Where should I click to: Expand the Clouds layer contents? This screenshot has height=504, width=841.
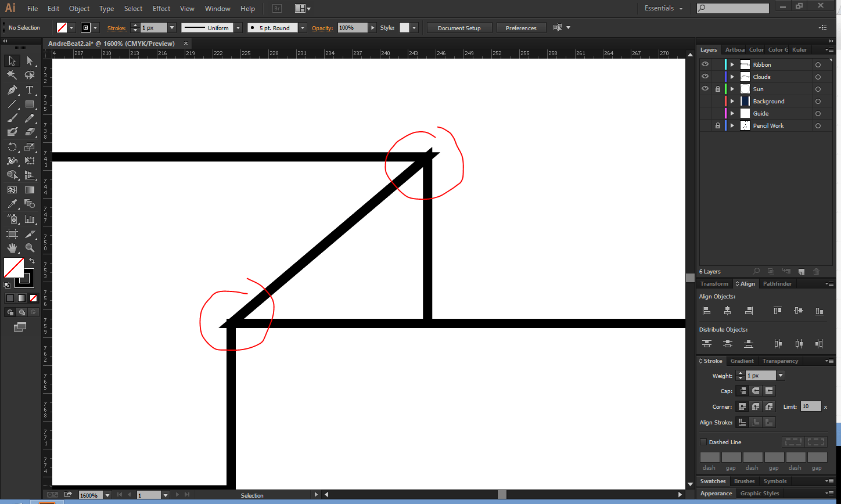(x=731, y=76)
